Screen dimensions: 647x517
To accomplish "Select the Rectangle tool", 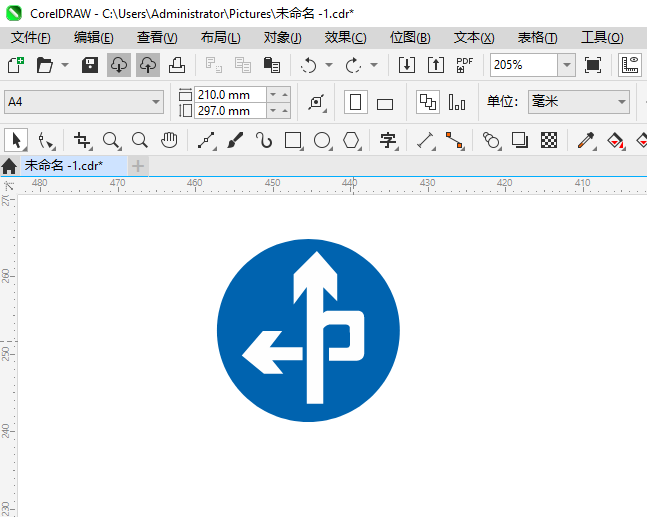I will click(x=293, y=141).
